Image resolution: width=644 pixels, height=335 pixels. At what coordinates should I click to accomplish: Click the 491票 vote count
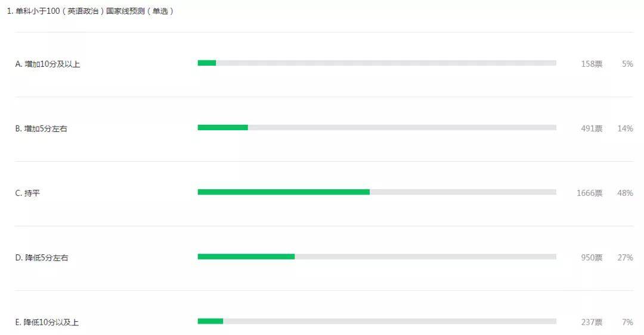tap(592, 128)
